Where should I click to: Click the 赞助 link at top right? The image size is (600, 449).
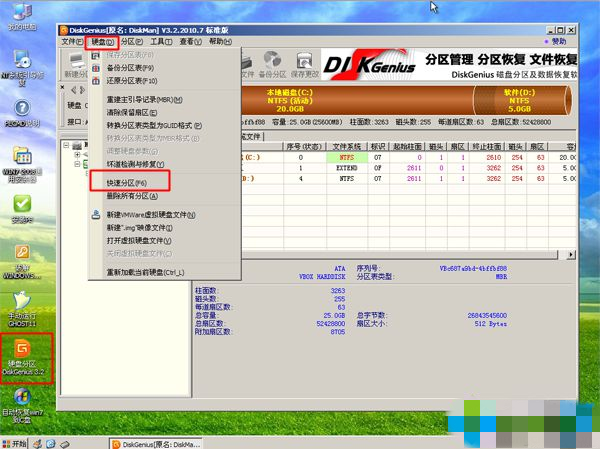[x=556, y=41]
